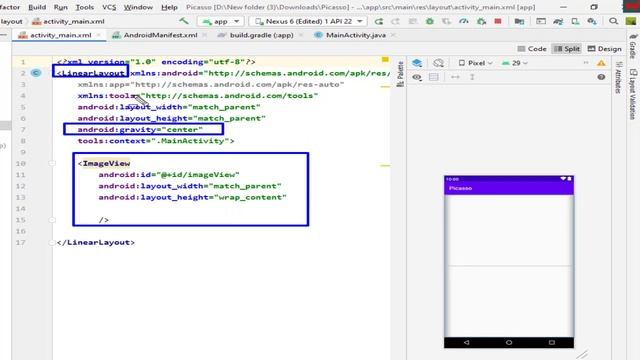Open the API 29 version dropdown
640x360 pixels.
tap(515, 63)
